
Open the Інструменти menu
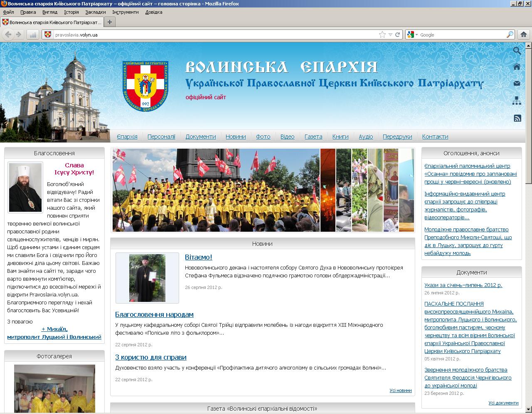(125, 12)
